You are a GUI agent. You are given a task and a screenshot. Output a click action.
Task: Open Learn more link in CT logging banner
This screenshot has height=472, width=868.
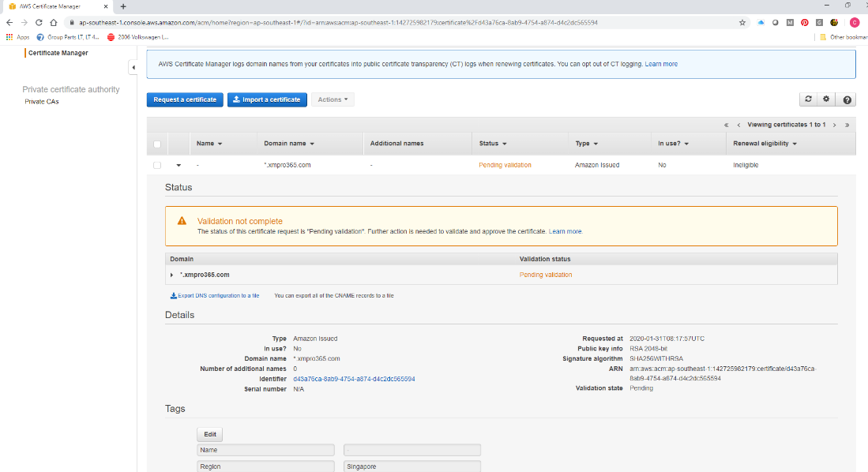coord(661,64)
